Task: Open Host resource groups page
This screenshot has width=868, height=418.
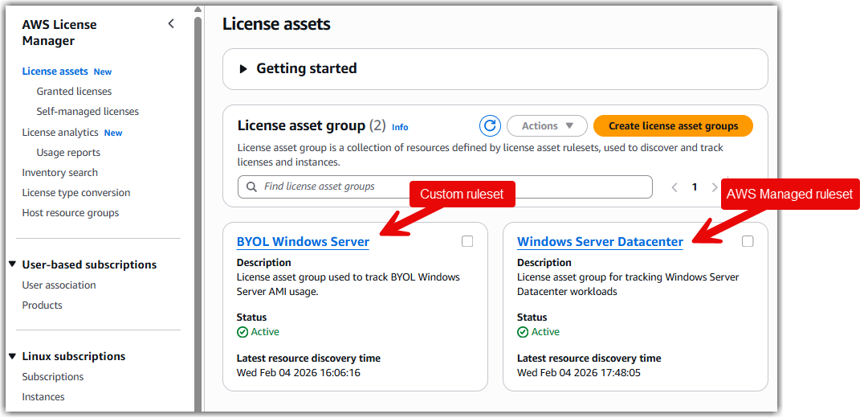Action: [71, 213]
